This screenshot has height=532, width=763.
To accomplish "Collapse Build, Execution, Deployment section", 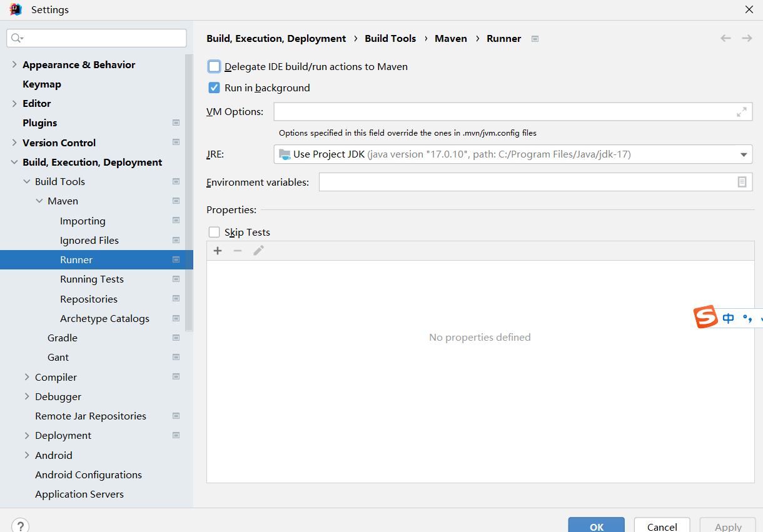I will tap(14, 162).
